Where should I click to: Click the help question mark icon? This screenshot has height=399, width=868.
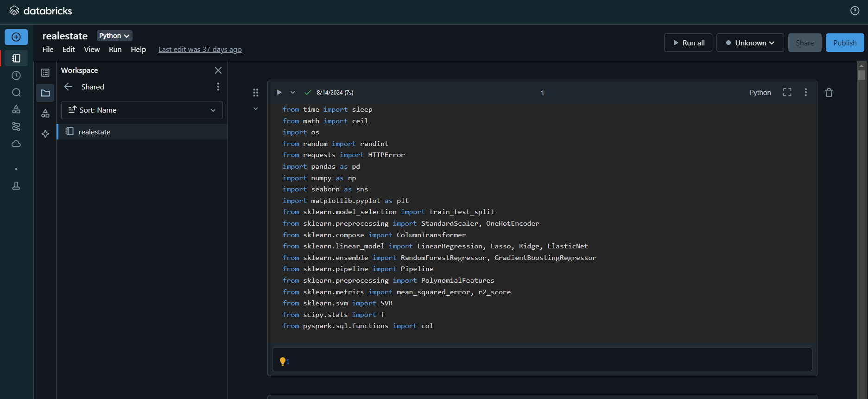(x=855, y=11)
